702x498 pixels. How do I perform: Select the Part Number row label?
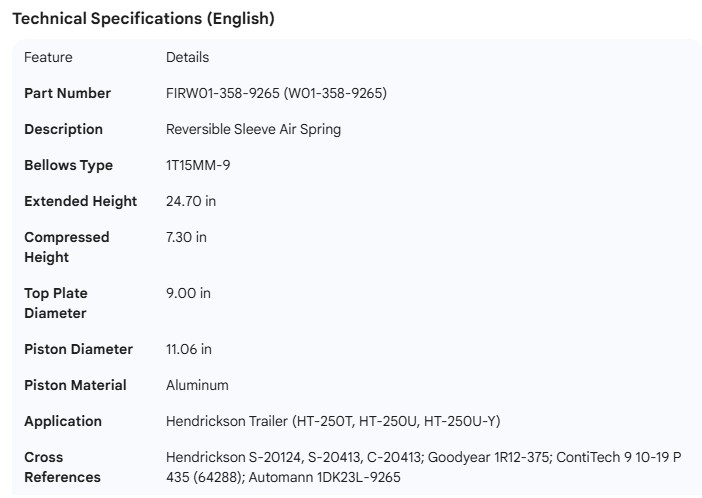click(x=67, y=93)
